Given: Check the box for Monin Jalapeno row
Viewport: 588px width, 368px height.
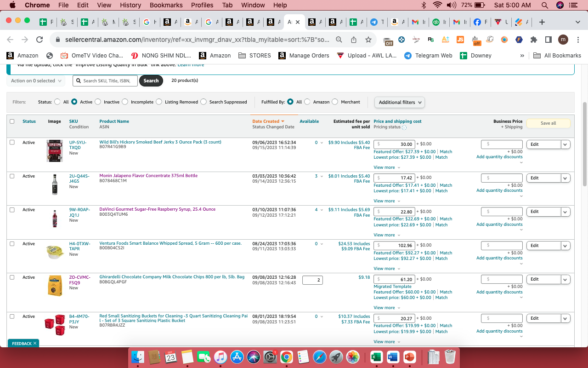Looking at the screenshot, I should [x=12, y=176].
